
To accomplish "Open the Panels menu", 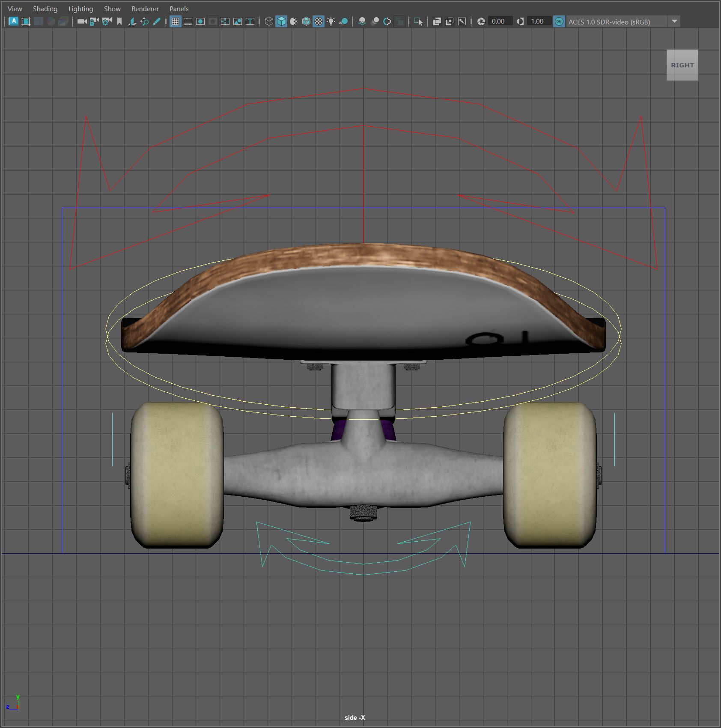I will coord(179,9).
